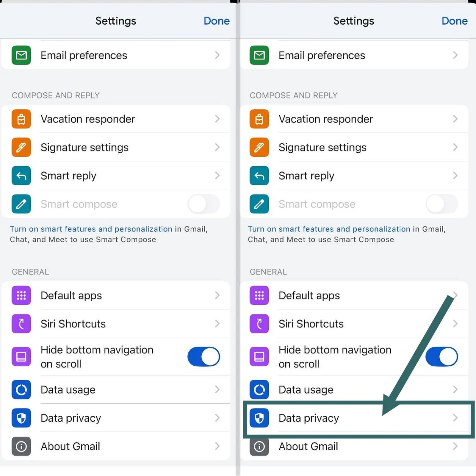Image resolution: width=476 pixels, height=476 pixels.
Task: Switch off Hide bottom navigation in right panel
Action: (441, 356)
